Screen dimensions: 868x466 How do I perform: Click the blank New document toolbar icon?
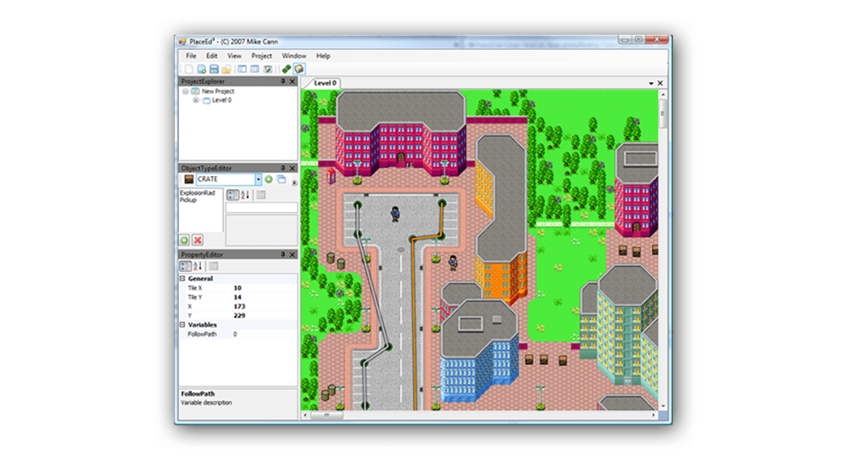189,69
